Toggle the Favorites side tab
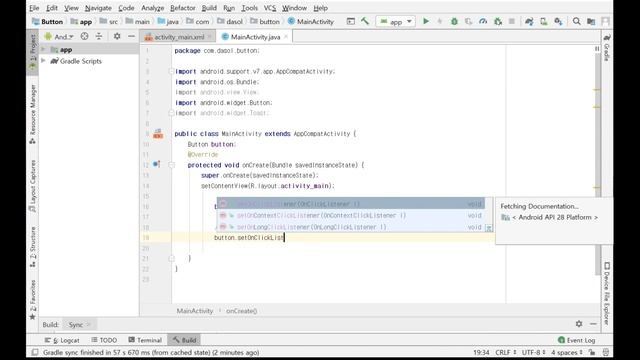Image resolution: width=640 pixels, height=360 pixels. pyautogui.click(x=33, y=300)
